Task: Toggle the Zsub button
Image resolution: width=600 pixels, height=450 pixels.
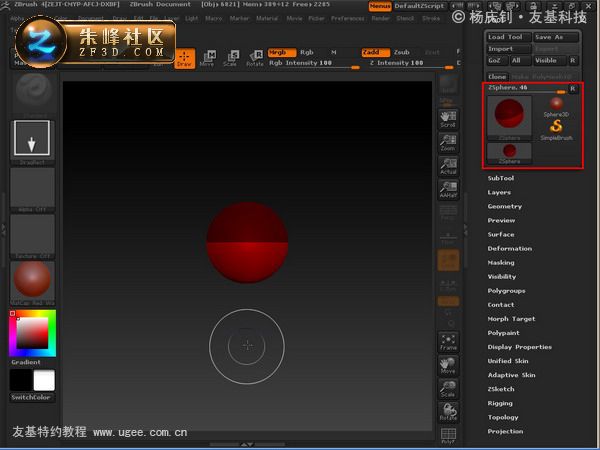Action: tap(401, 52)
